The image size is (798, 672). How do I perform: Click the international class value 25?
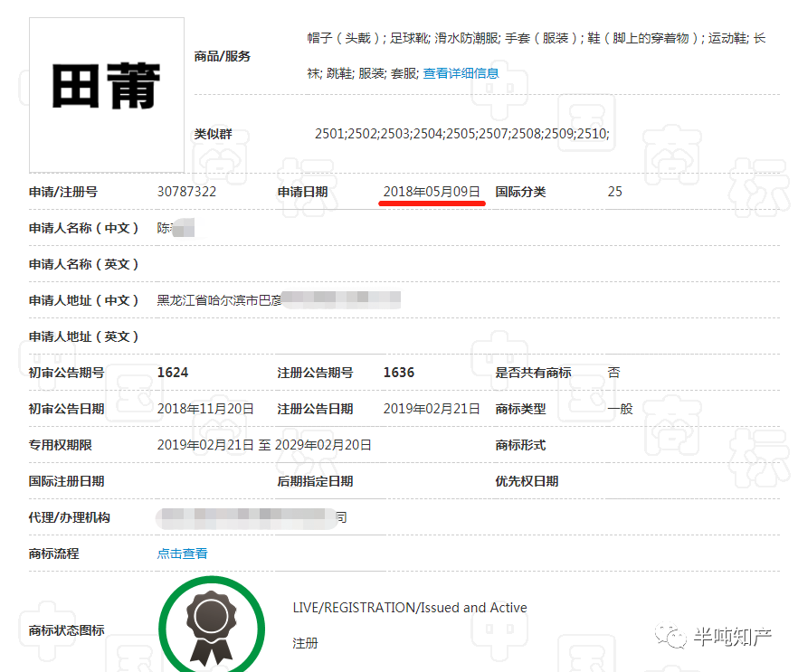615,192
